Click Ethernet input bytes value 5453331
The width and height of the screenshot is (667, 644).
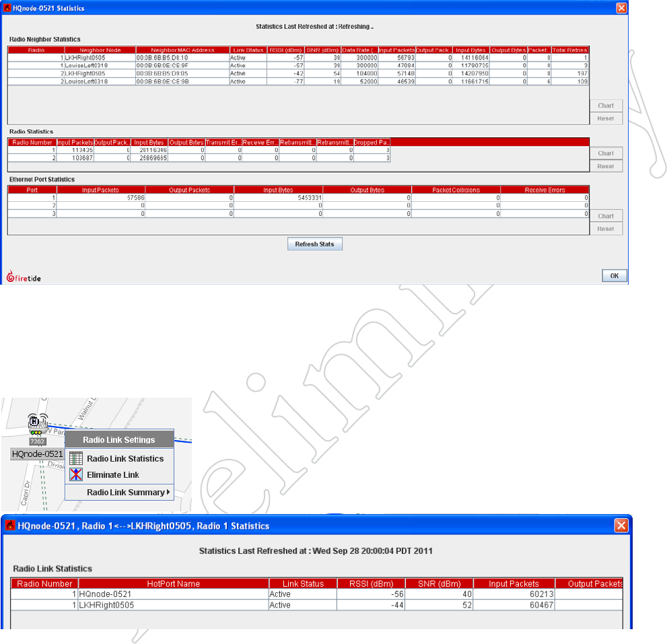pyautogui.click(x=309, y=198)
